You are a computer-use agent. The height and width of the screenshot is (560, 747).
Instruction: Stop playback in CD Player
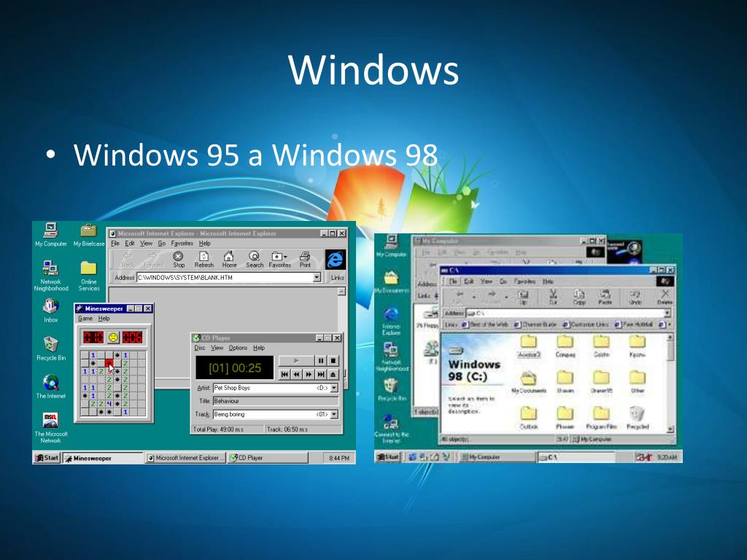(x=333, y=361)
